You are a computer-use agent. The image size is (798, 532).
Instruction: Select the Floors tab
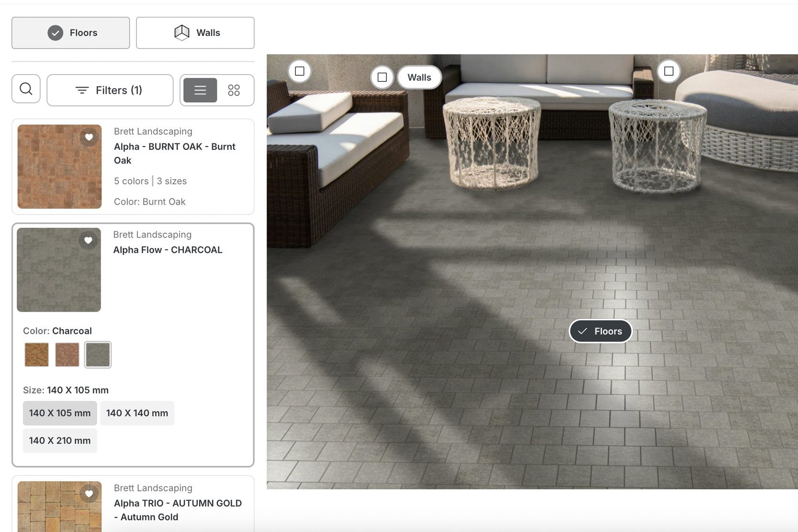[x=71, y=33]
